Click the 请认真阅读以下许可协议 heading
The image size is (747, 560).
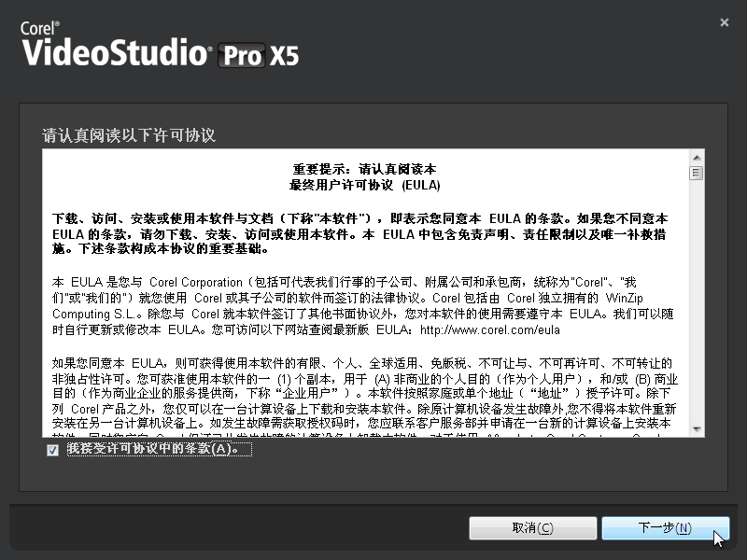tap(129, 135)
